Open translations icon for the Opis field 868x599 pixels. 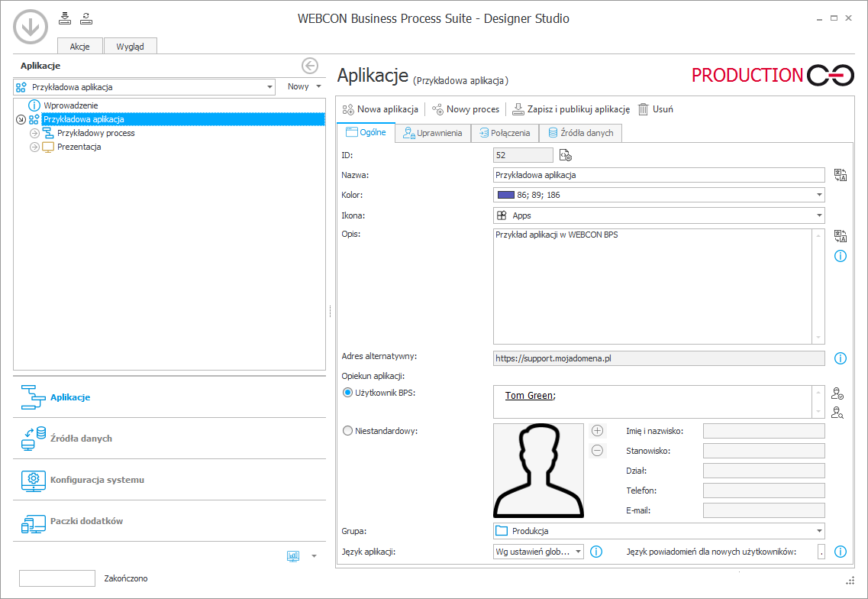(x=841, y=236)
